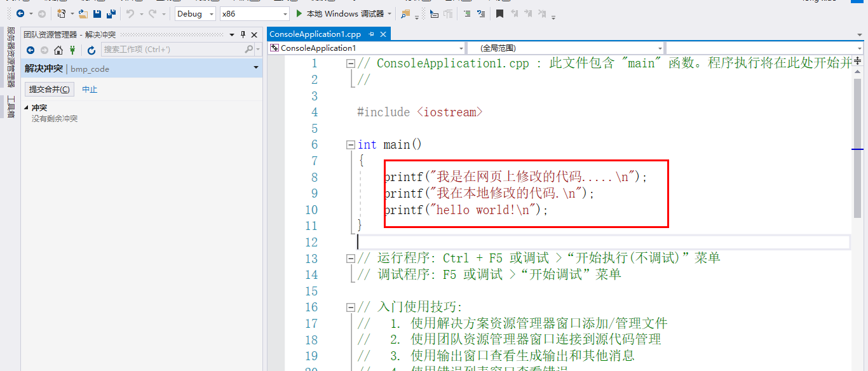Open the 工具箱 side panel
Image resolution: width=868 pixels, height=371 pixels.
[x=8, y=106]
